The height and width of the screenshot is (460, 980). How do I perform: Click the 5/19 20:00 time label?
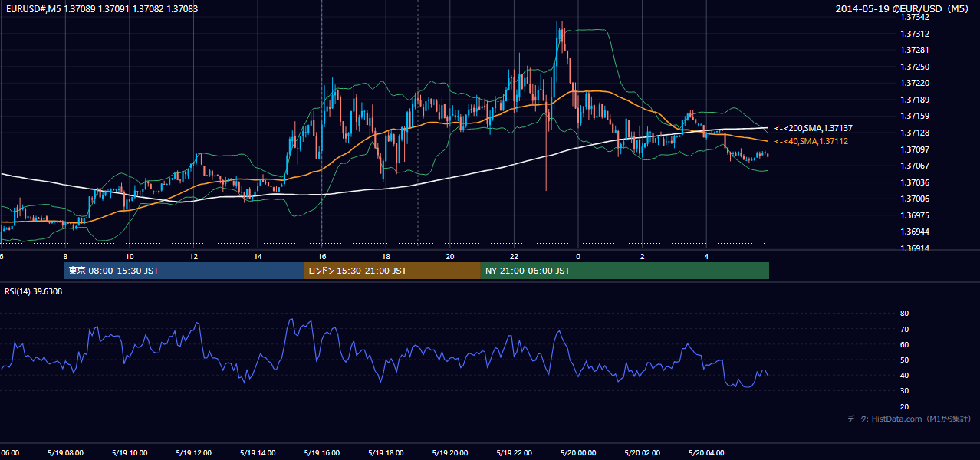click(x=449, y=452)
